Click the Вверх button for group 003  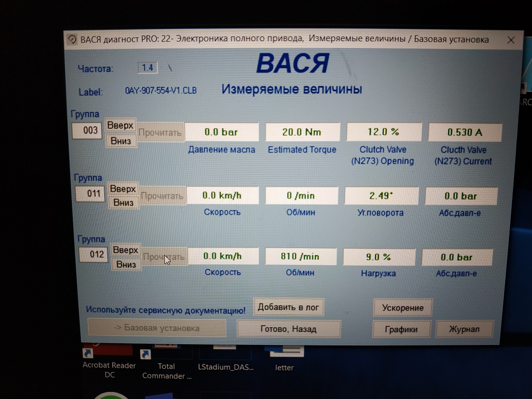click(x=121, y=126)
